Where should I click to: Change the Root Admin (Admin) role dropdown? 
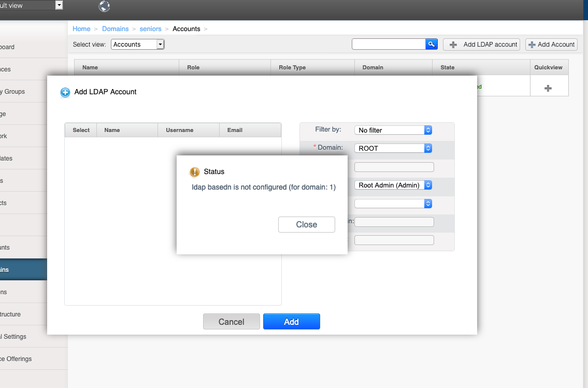coord(393,185)
